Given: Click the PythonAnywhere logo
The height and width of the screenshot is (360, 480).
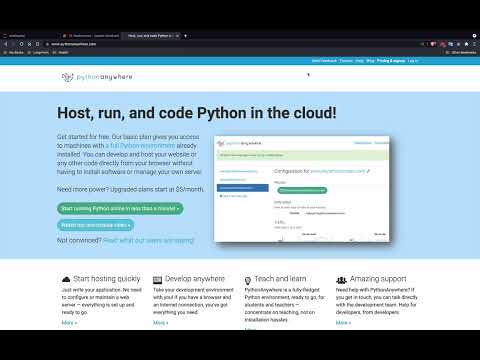Looking at the screenshot, I should (97, 77).
